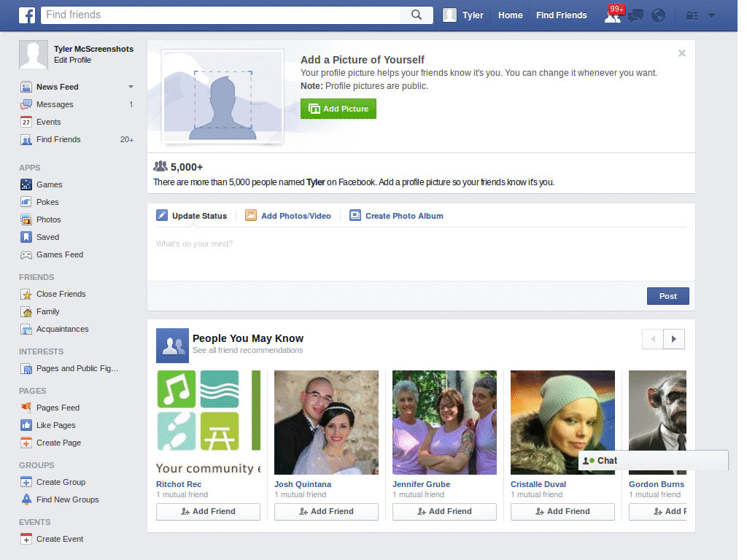
Task: Click the Create Event calendar icon
Action: click(26, 539)
